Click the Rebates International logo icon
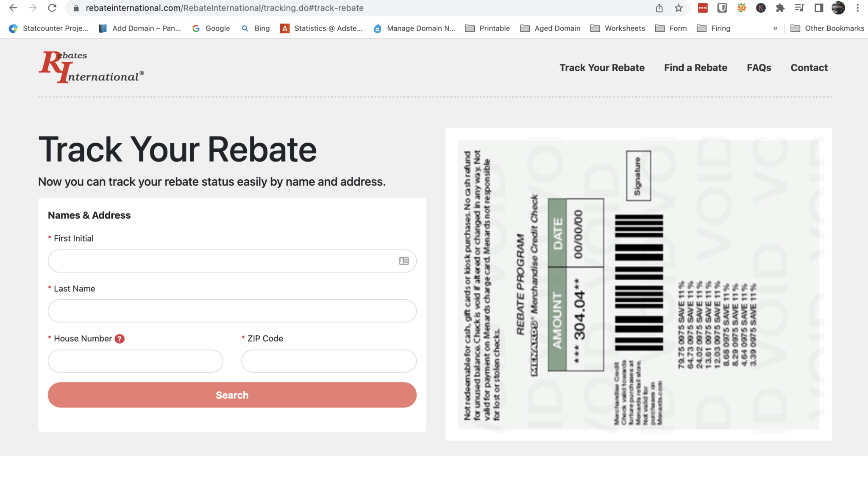 click(x=92, y=67)
